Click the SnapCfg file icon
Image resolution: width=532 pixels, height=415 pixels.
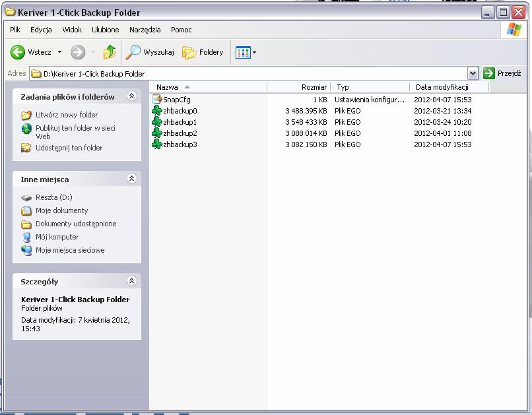[157, 100]
